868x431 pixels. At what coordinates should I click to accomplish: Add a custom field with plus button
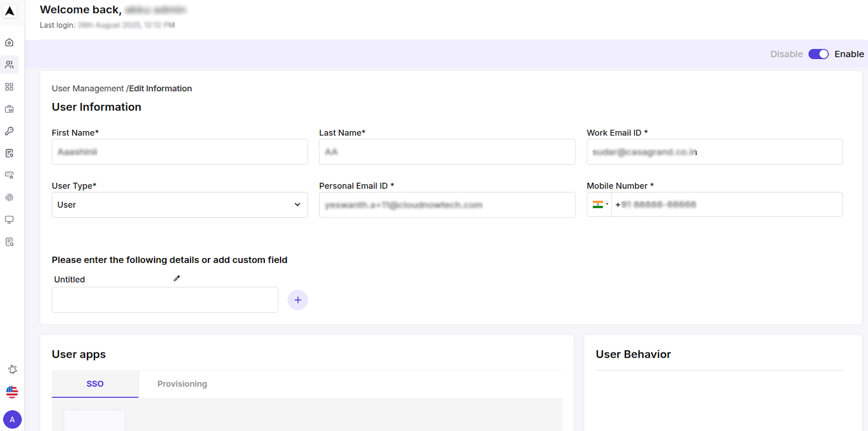pyautogui.click(x=298, y=300)
